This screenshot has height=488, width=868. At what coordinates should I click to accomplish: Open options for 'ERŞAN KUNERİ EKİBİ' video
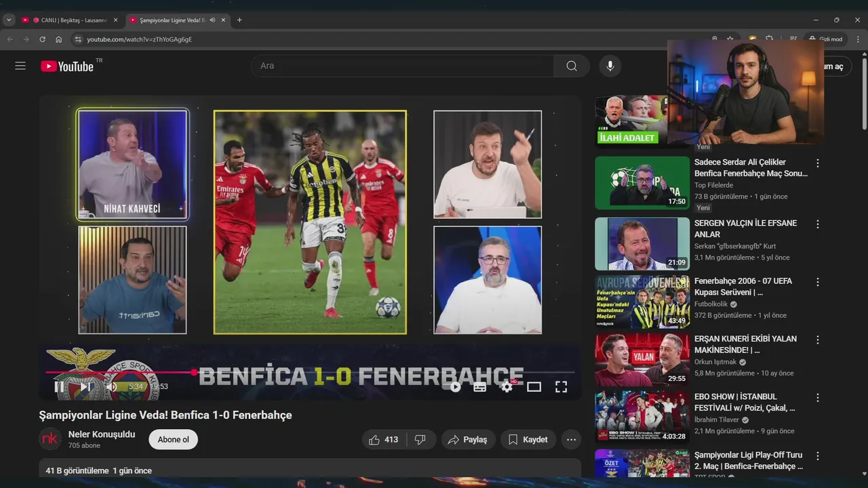(818, 340)
